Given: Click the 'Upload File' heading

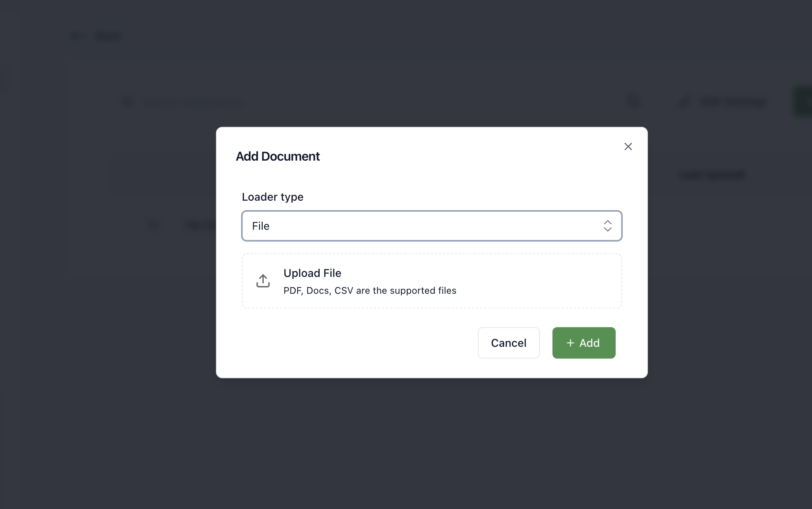Looking at the screenshot, I should (312, 273).
